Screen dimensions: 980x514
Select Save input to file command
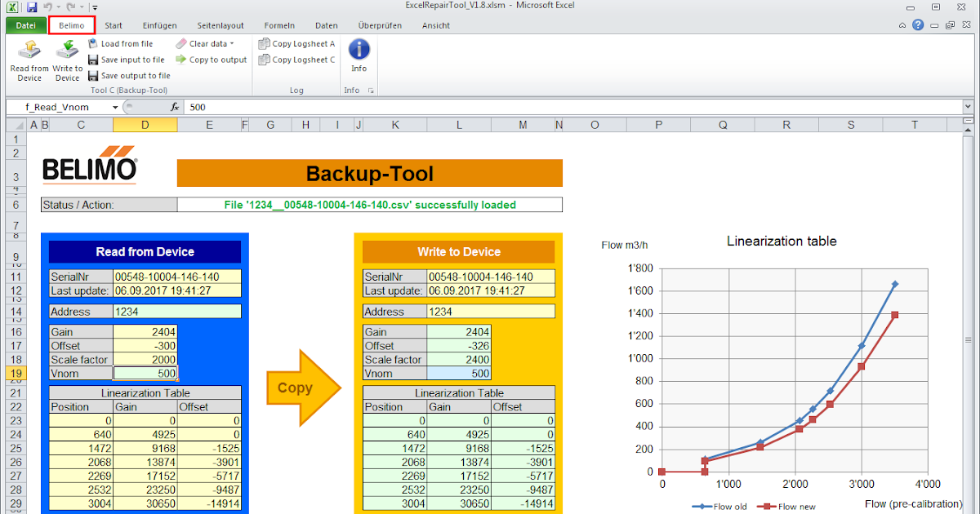(127, 60)
